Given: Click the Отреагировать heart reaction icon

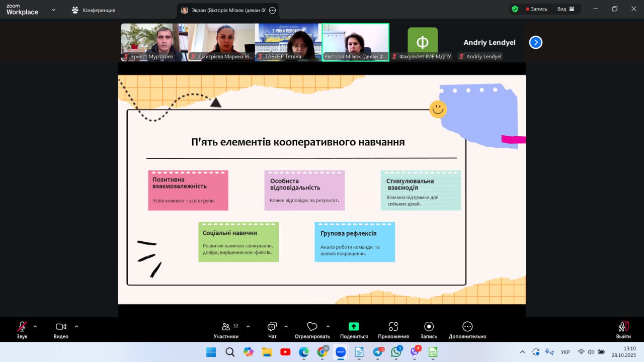Looking at the screenshot, I should [x=312, y=327].
